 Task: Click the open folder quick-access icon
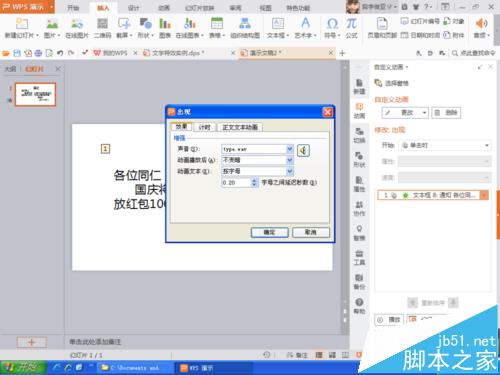[x=6, y=53]
